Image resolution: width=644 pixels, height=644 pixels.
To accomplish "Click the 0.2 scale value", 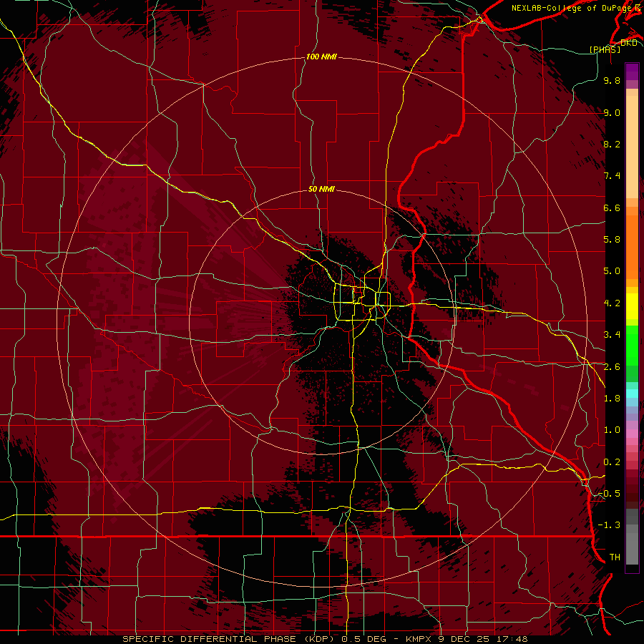I will click(x=612, y=462).
